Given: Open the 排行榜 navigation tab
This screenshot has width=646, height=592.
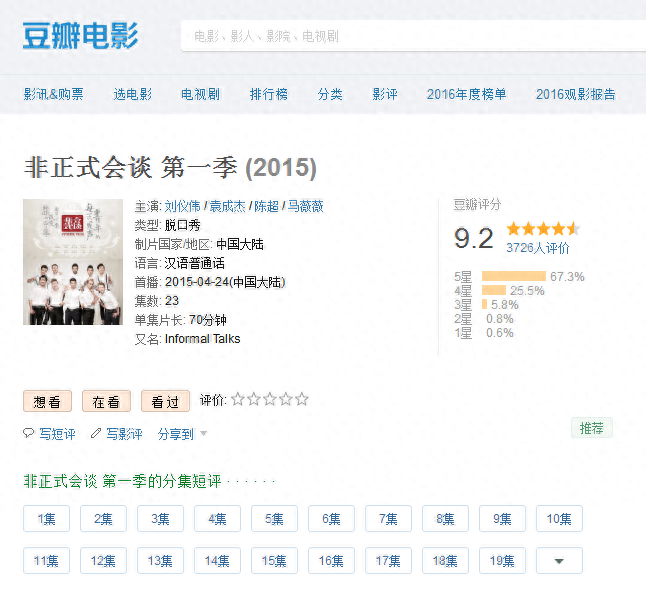Looking at the screenshot, I should [x=268, y=94].
